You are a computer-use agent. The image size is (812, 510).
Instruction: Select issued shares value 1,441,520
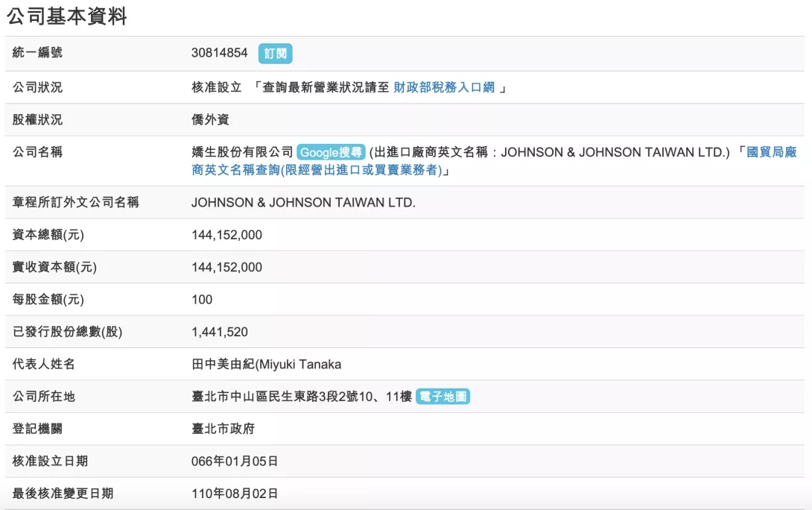click(x=220, y=332)
